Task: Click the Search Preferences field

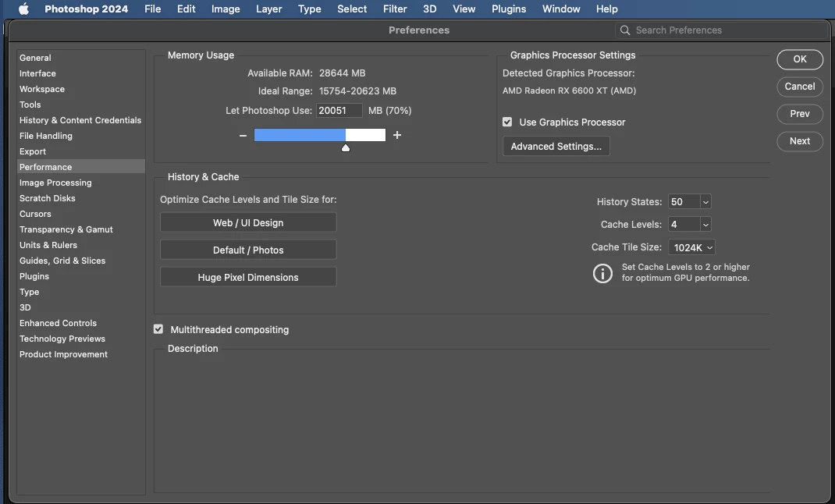Action: point(721,30)
